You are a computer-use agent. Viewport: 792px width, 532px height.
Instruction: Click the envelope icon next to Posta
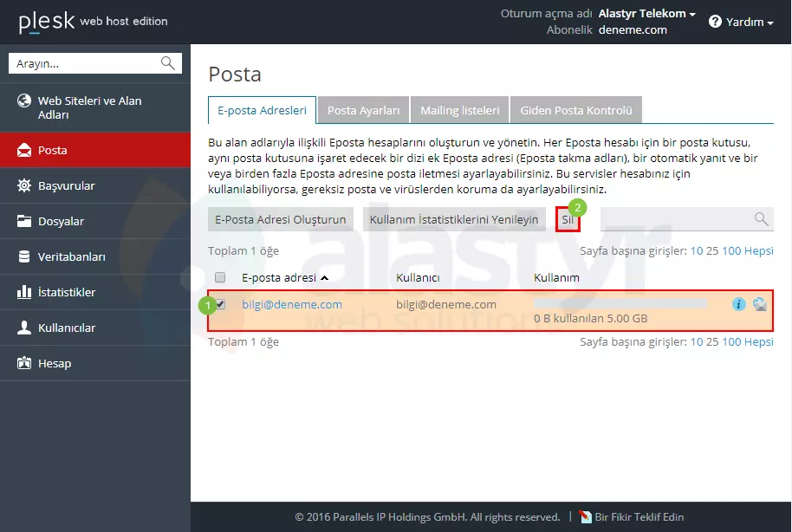pyautogui.click(x=23, y=150)
